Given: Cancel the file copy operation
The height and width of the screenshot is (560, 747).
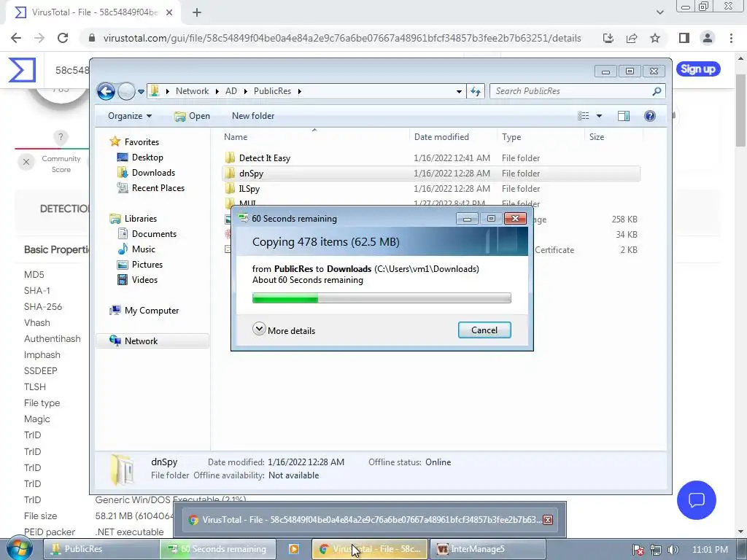Looking at the screenshot, I should [484, 330].
